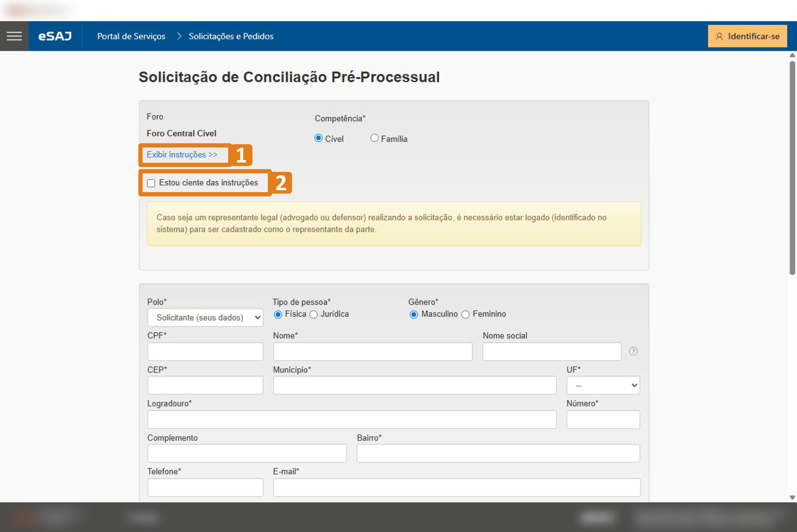Click into the E-mail field
This screenshot has width=797, height=532.
click(x=457, y=488)
